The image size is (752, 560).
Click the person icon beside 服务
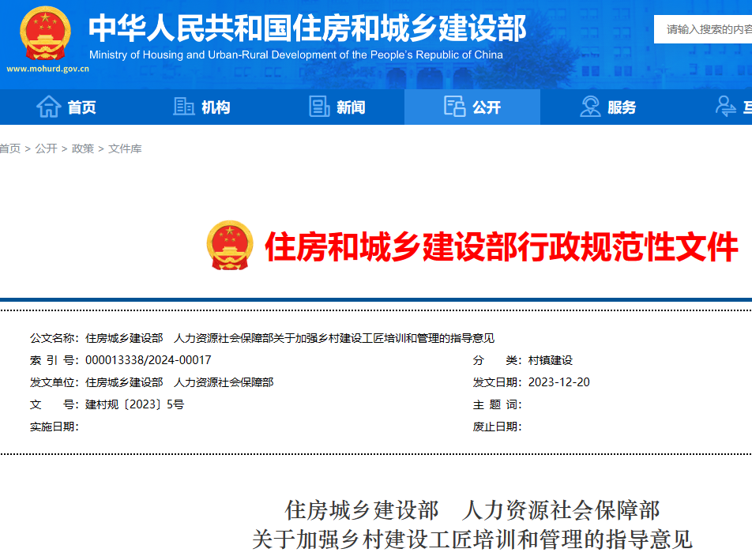pos(590,107)
